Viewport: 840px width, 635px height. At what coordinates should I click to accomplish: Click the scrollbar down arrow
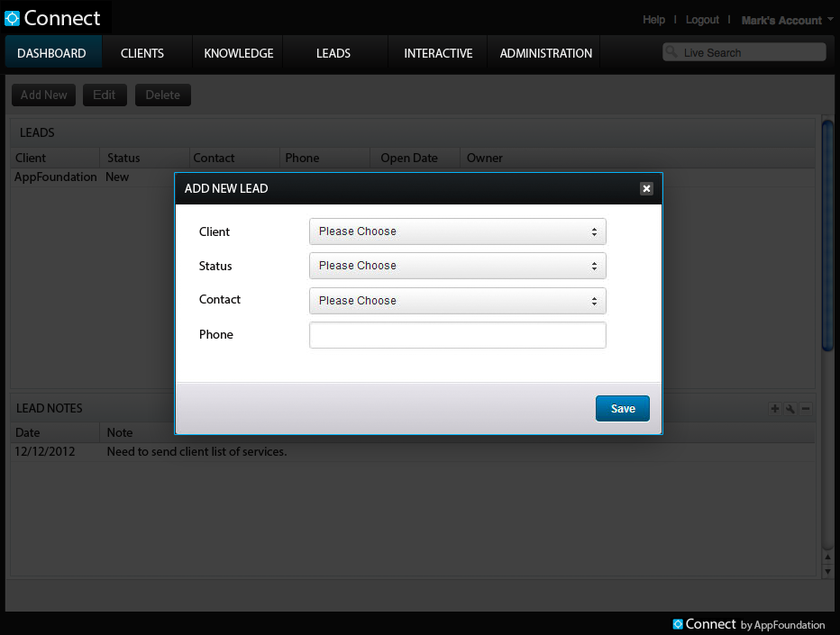pos(827,571)
